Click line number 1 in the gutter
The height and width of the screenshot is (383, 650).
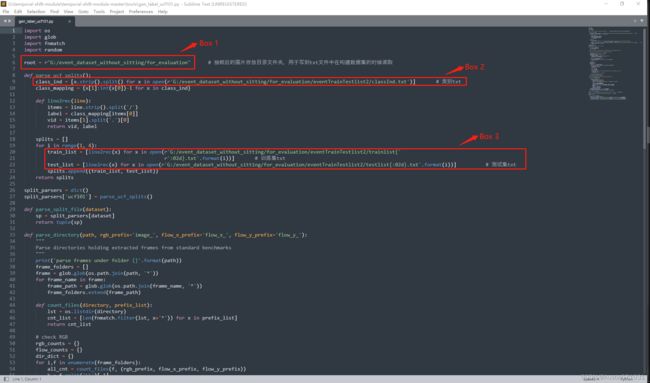[14, 31]
